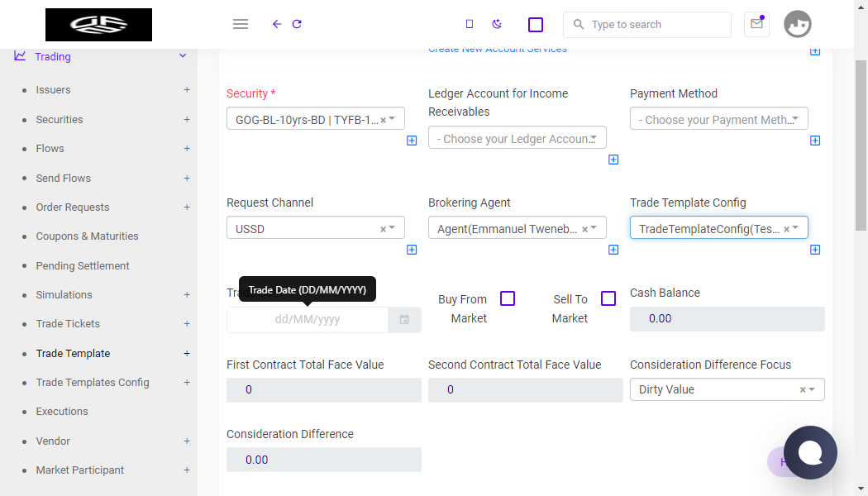This screenshot has height=496, width=868.
Task: Toggle dark mode moon icon
Action: (497, 24)
